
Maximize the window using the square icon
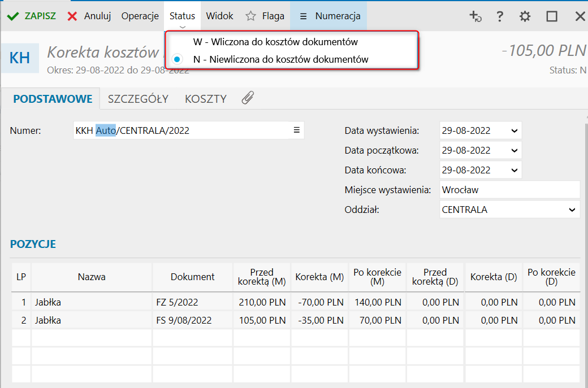552,16
